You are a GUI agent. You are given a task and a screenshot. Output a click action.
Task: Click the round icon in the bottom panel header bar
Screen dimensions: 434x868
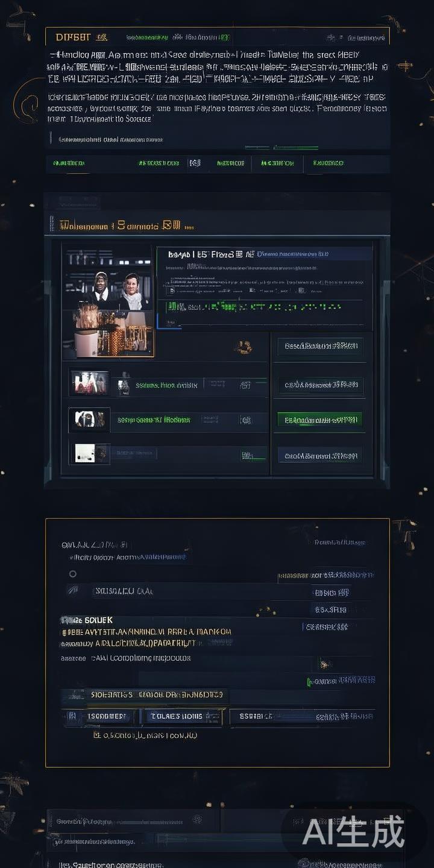tap(197, 819)
